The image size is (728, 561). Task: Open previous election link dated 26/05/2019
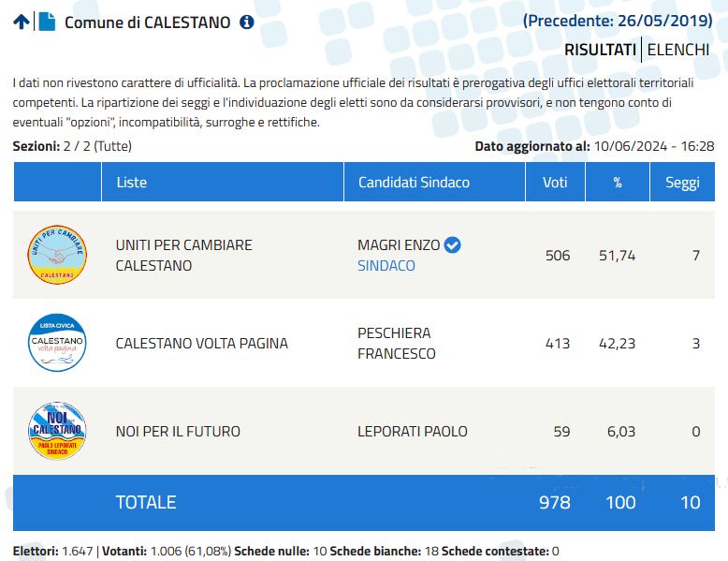click(x=618, y=21)
